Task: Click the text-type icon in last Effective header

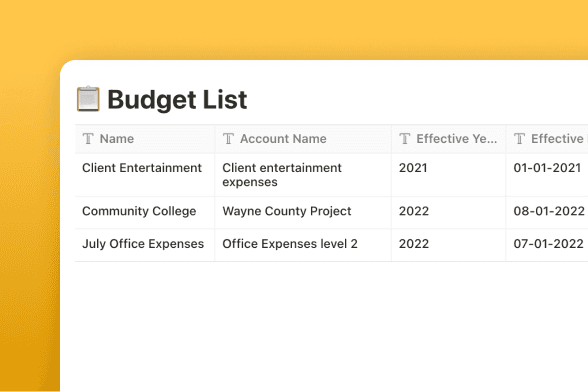Action: pos(519,139)
